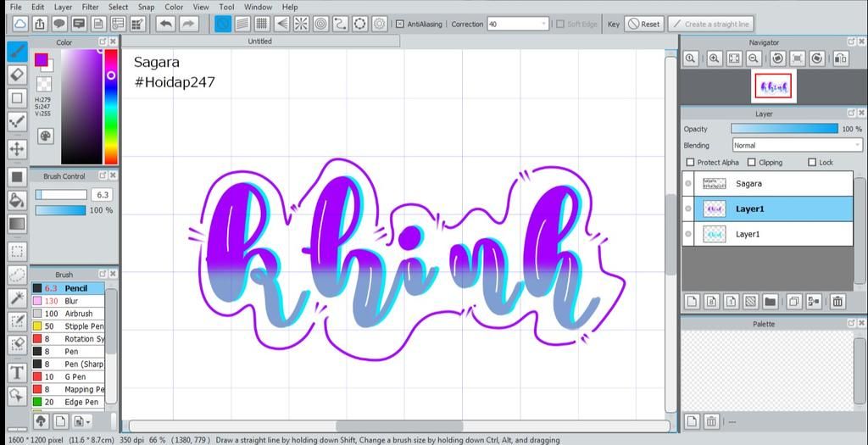The image size is (868, 445).
Task: Enable the layer Lock checkbox
Action: [812, 162]
